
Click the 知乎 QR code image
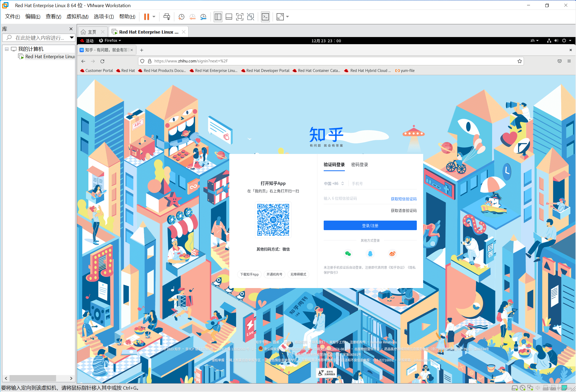(273, 220)
